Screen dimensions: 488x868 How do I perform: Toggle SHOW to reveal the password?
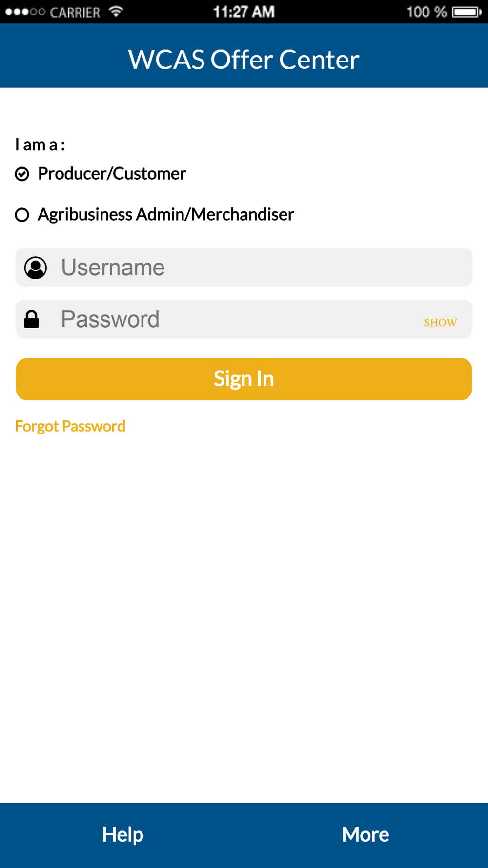coord(440,323)
